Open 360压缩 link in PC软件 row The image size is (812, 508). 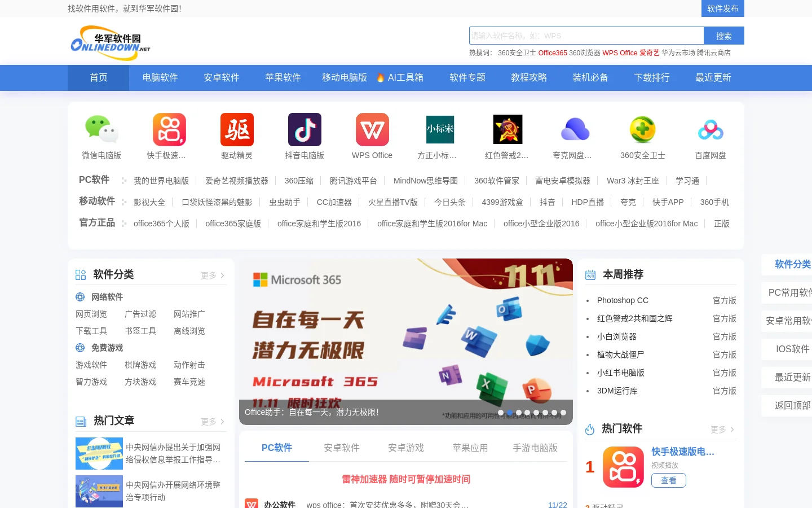[299, 181]
